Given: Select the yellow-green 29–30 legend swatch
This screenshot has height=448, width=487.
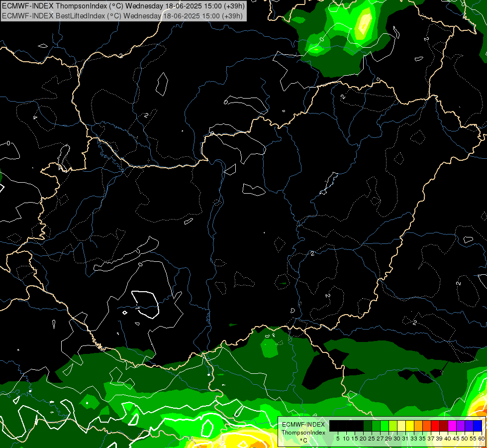Looking at the screenshot, I should [x=393, y=426].
